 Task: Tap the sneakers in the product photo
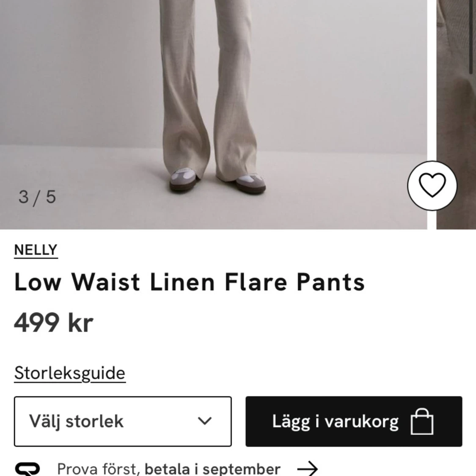tap(217, 182)
